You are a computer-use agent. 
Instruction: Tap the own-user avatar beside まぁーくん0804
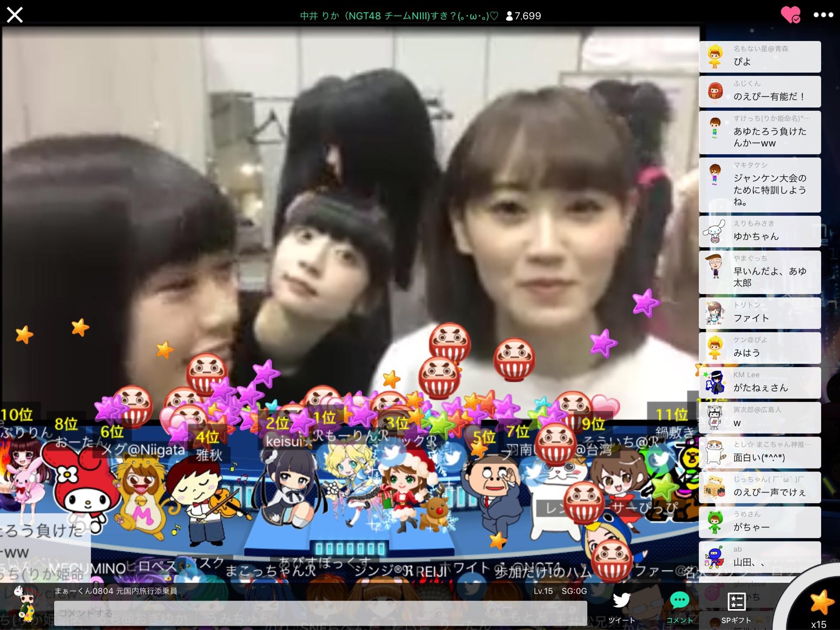click(24, 604)
